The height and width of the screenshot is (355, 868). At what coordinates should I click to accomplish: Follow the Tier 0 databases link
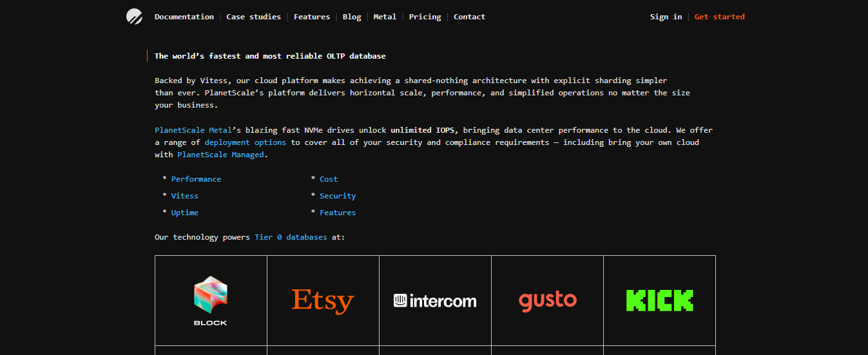291,237
